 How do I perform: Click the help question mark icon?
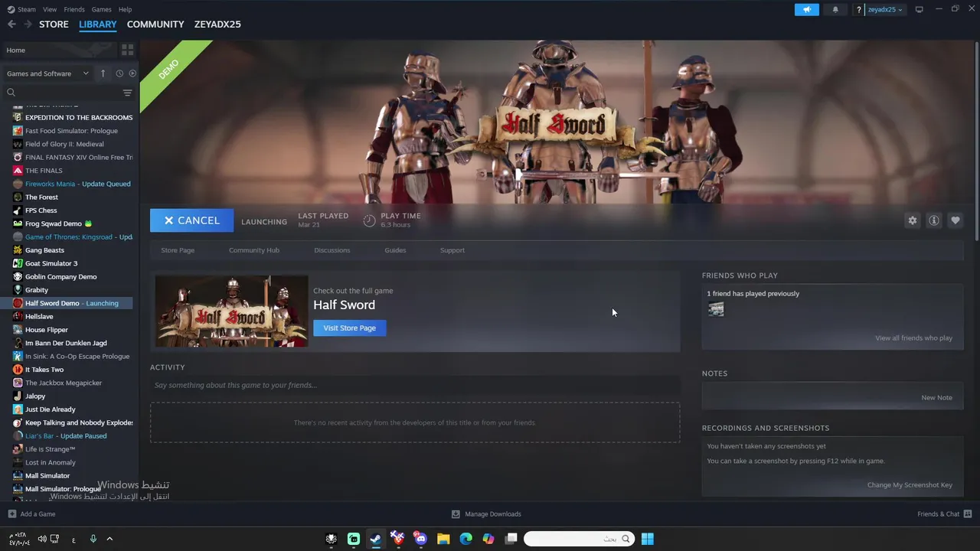(859, 9)
